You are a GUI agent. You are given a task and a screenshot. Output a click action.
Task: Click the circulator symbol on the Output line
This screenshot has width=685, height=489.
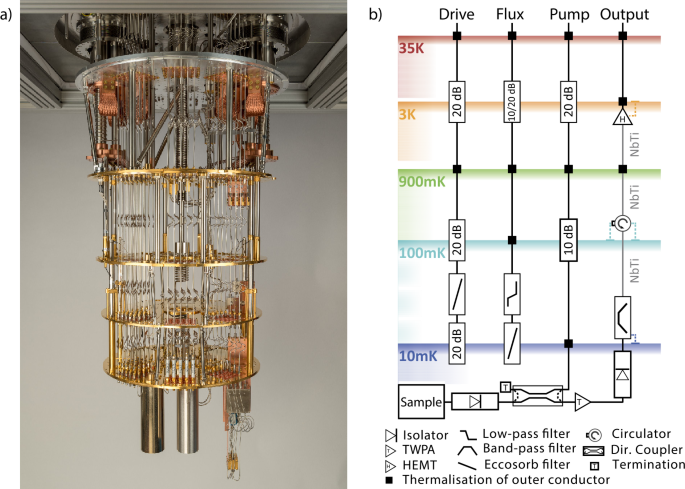point(622,226)
